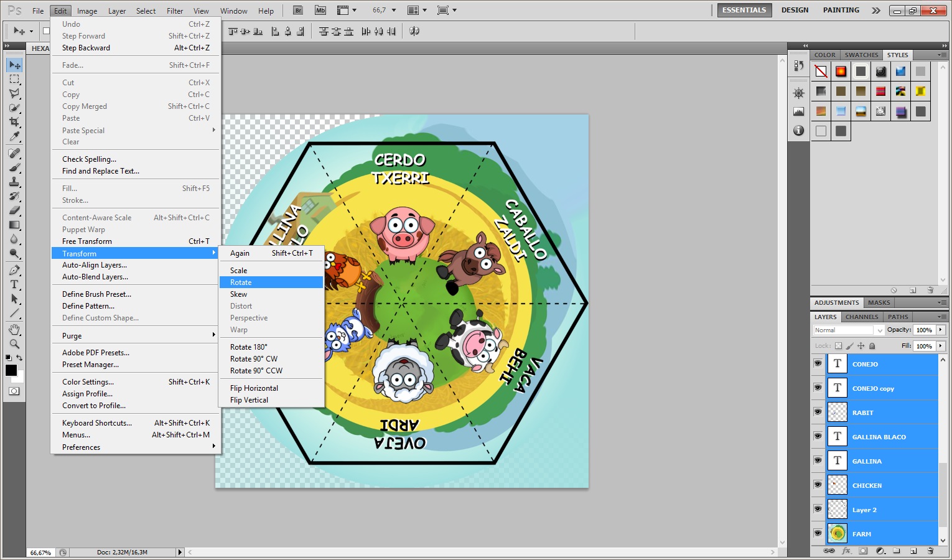This screenshot has height=560, width=952.
Task: Switch to the Channels tab
Action: tap(861, 317)
